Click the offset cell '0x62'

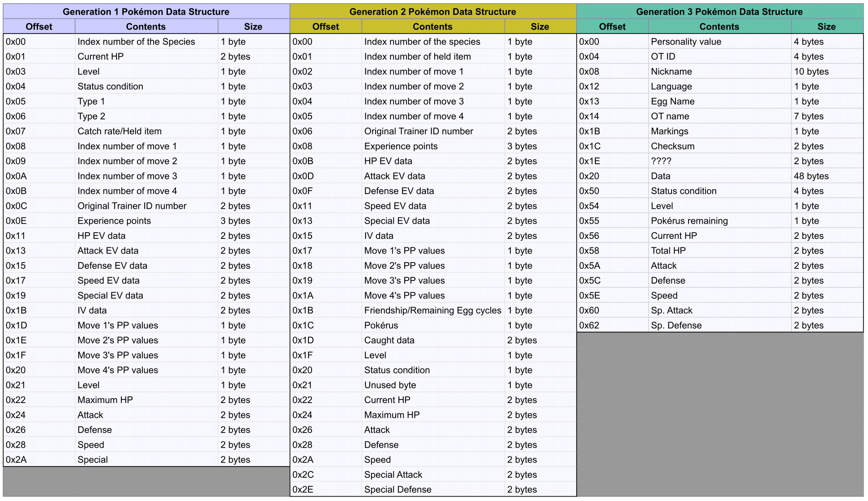coord(612,325)
